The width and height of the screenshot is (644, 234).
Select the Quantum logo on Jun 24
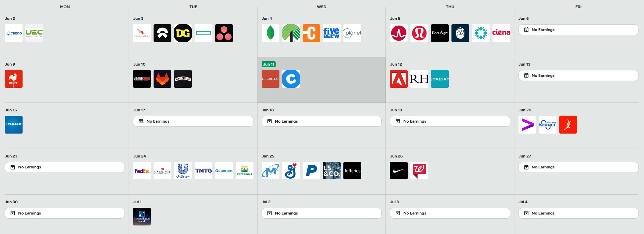pyautogui.click(x=224, y=171)
